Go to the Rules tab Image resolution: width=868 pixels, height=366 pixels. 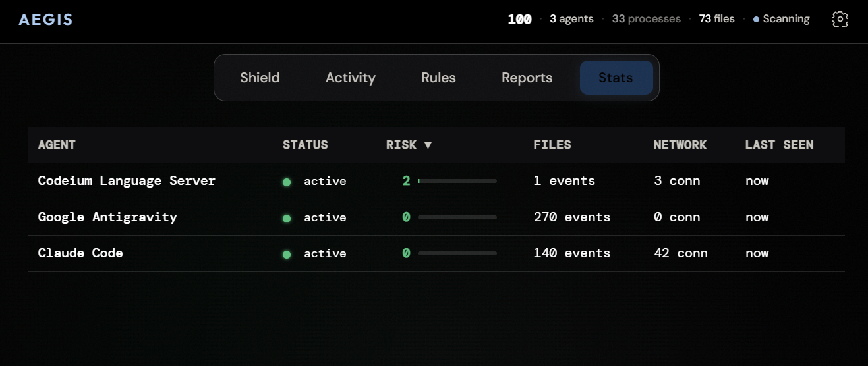pyautogui.click(x=438, y=78)
